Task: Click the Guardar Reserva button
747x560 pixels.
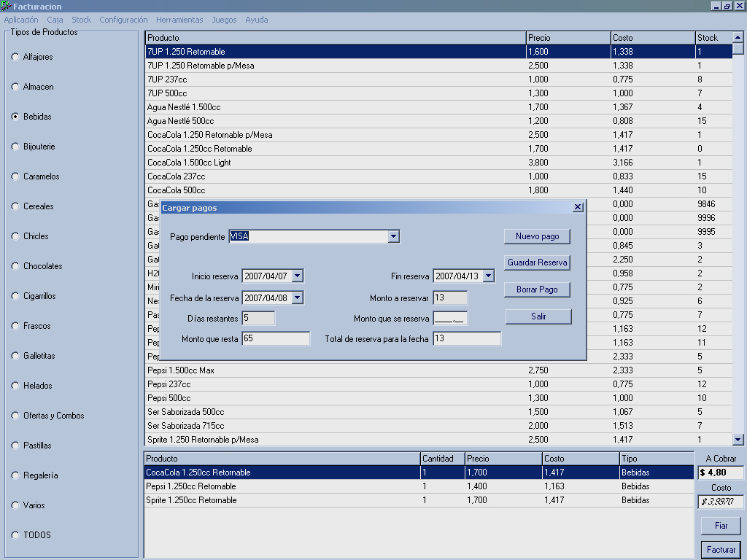Action: coord(537,262)
